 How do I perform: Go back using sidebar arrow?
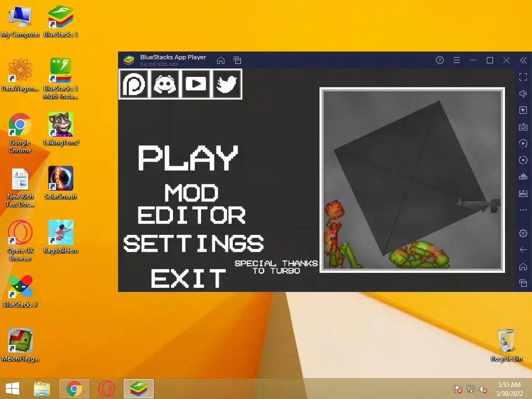523,250
